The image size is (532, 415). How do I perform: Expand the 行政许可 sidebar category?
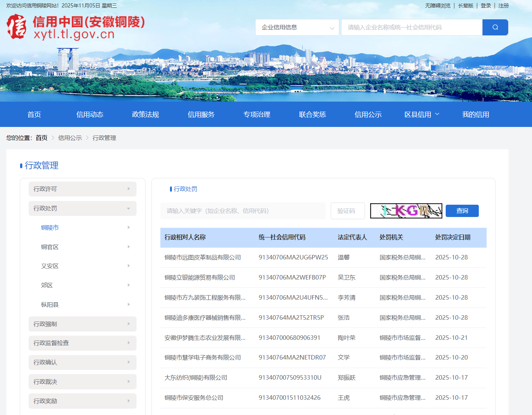coord(82,189)
